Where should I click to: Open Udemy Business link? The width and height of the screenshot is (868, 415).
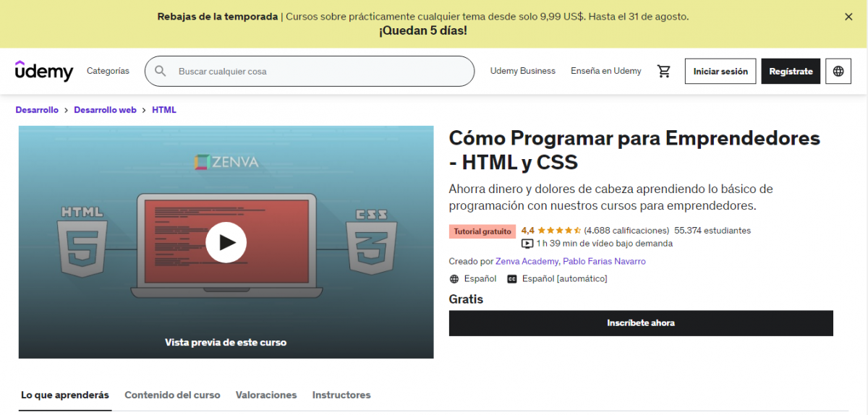coord(522,71)
